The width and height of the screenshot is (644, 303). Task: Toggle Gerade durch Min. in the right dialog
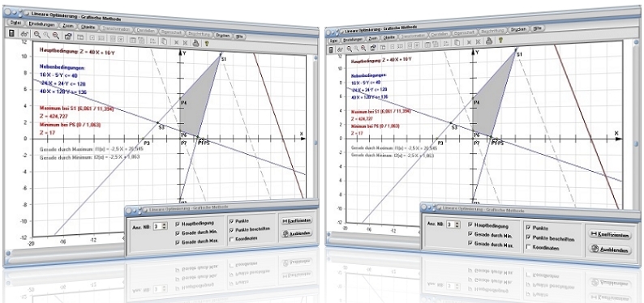click(x=470, y=234)
